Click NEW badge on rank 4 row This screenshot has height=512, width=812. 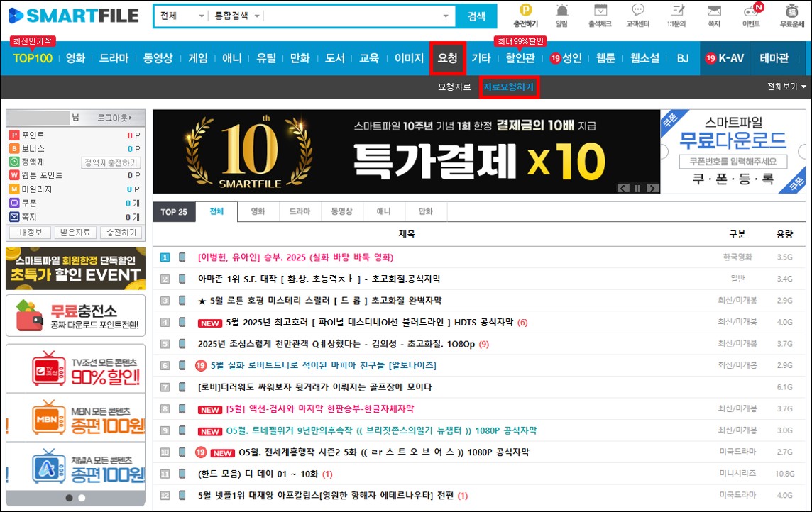coord(209,323)
